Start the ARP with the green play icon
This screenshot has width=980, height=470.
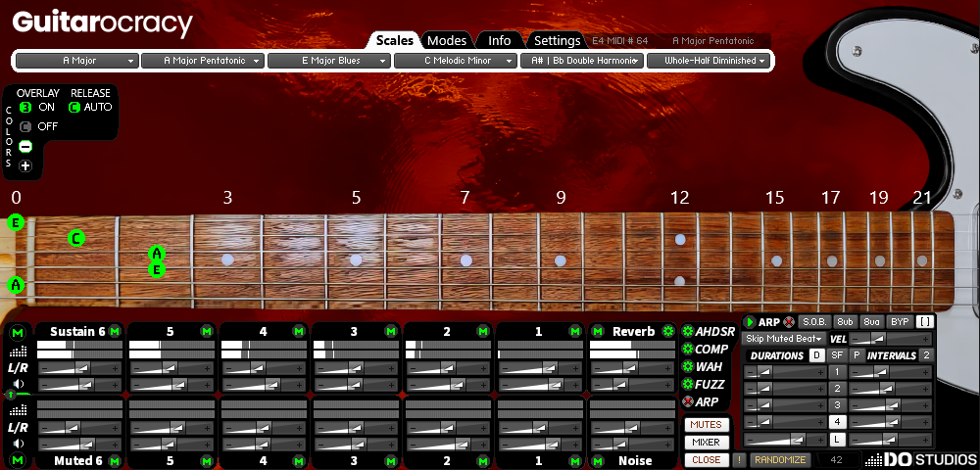[x=750, y=322]
